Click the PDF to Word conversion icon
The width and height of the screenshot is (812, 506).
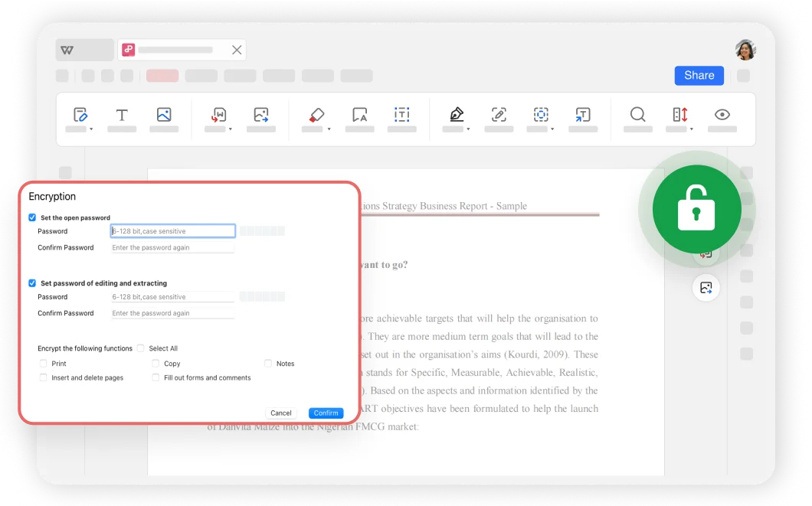218,115
